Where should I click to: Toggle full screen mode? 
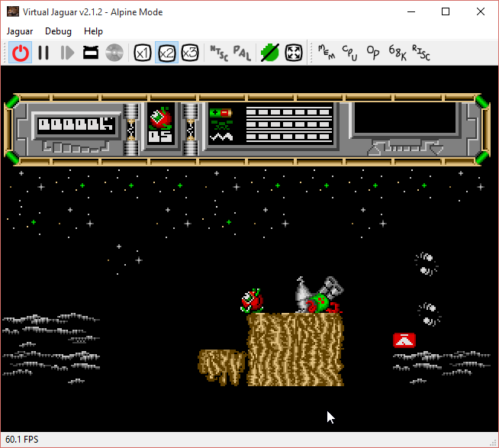tap(294, 53)
